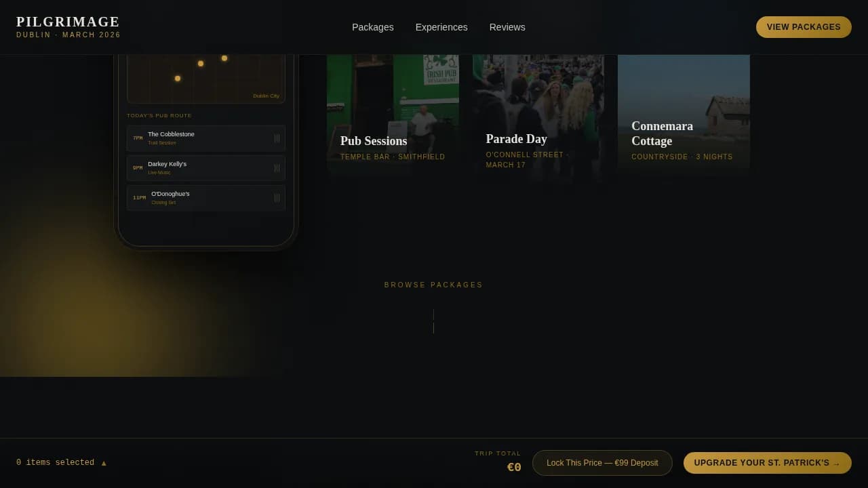The image size is (868, 488).
Task: Click the Browse Packages link
Action: [x=434, y=285]
